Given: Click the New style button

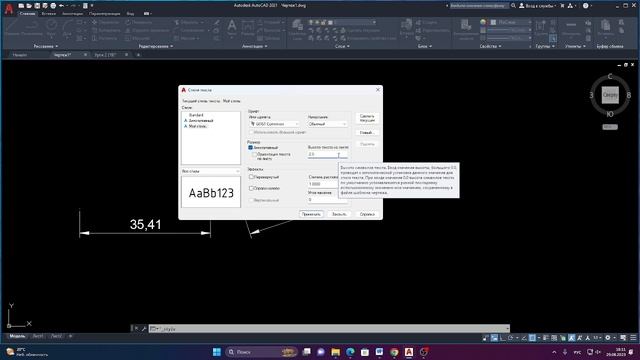Looking at the screenshot, I should point(367,133).
